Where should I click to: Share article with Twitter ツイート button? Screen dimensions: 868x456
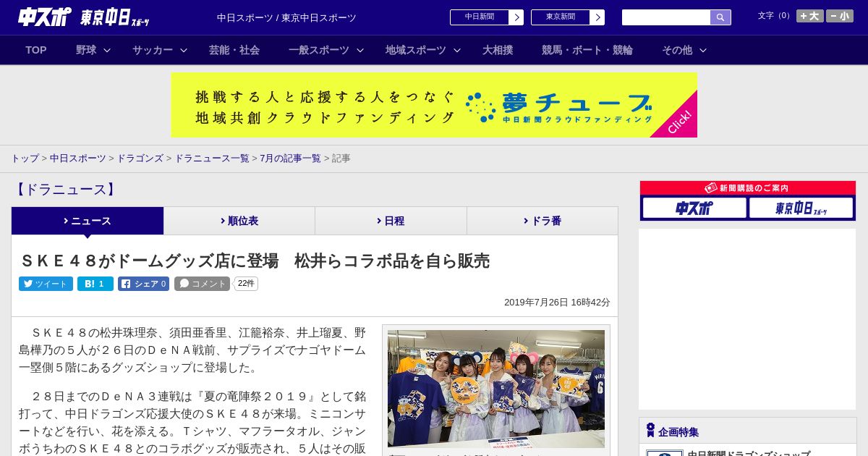click(46, 284)
